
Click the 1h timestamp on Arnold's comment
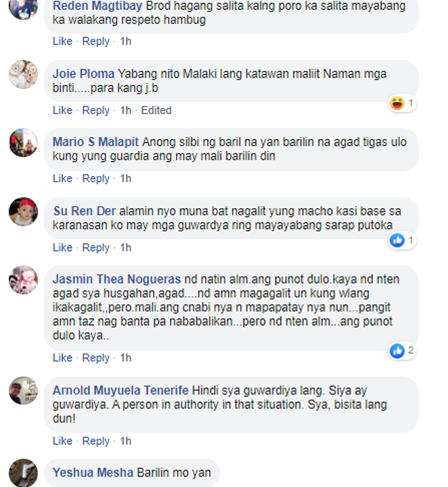(125, 442)
